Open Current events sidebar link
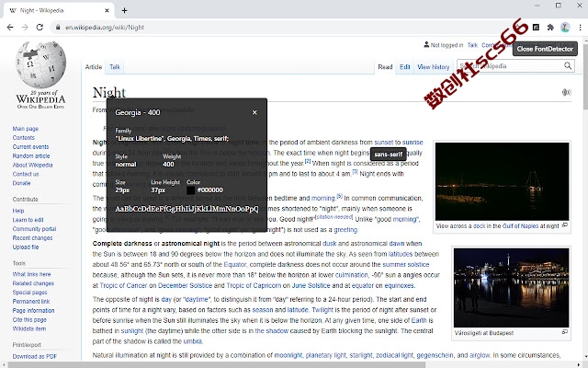 pos(30,147)
